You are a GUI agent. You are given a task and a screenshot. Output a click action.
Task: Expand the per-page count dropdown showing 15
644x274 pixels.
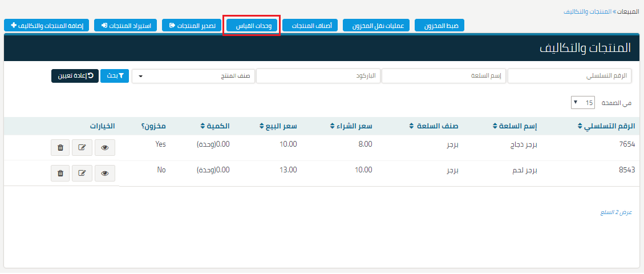coord(583,103)
